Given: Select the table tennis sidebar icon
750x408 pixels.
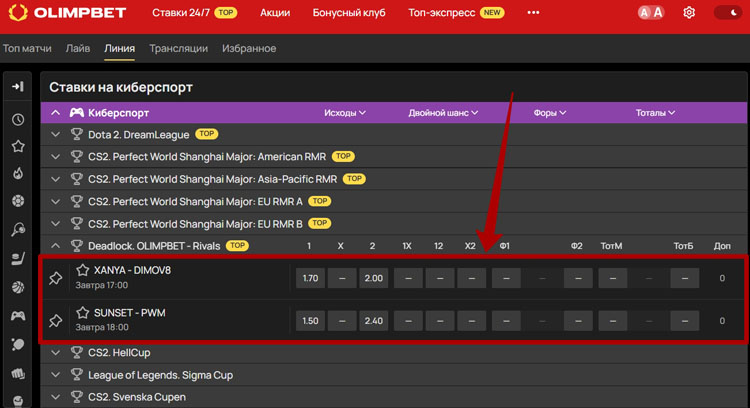Looking at the screenshot, I should coord(18,344).
